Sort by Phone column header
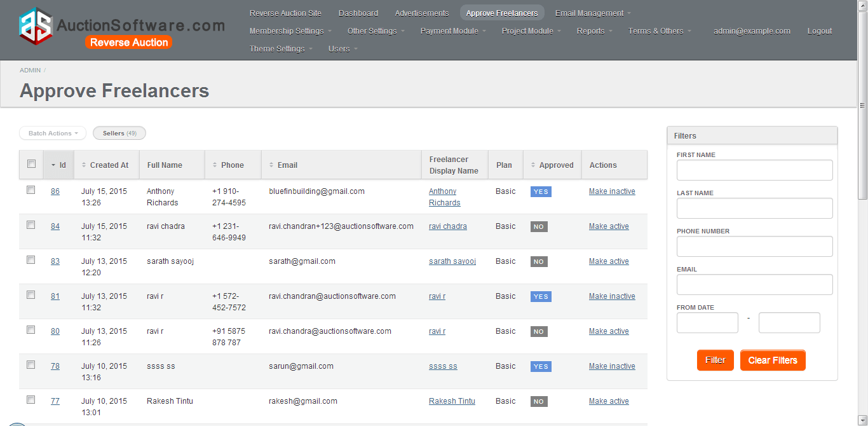 coord(233,165)
